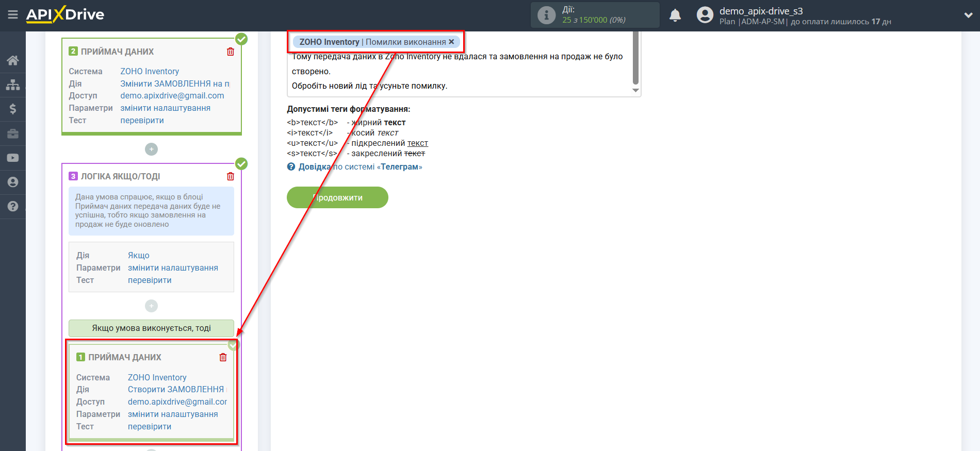
Task: Click the ЛОГІКА ЯКЩО/ТОДІ block title
Action: [120, 176]
